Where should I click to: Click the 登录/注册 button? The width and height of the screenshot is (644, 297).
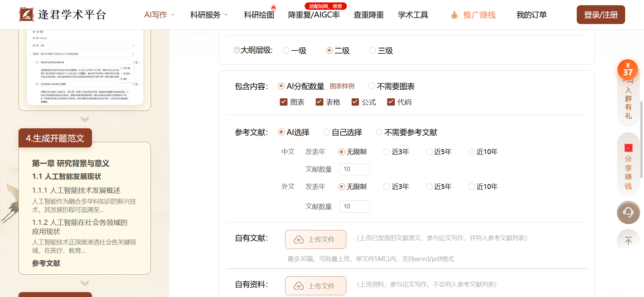(601, 15)
